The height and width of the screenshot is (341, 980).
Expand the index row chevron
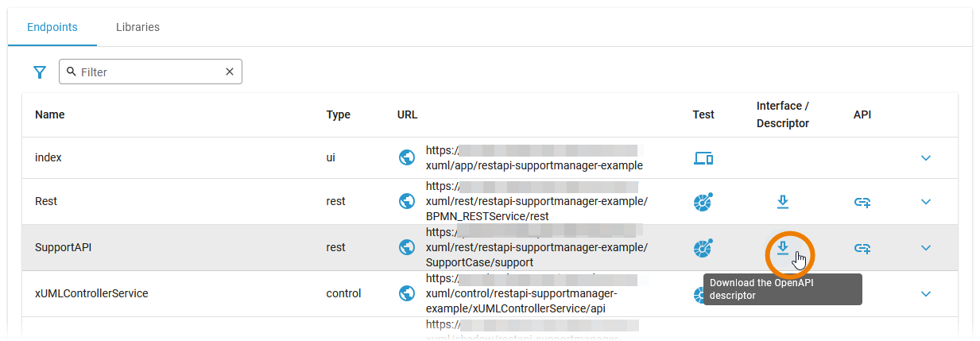(925, 158)
